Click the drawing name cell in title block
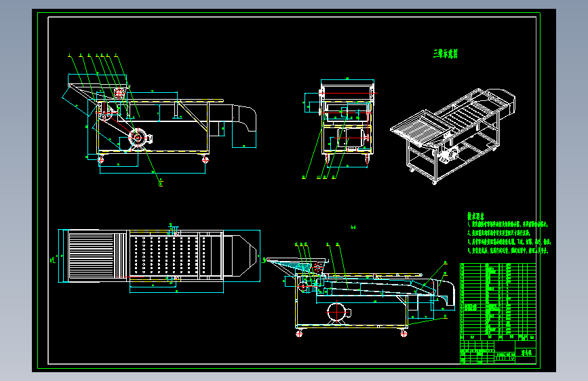Viewport: 588px width, 381px height. 526,353
